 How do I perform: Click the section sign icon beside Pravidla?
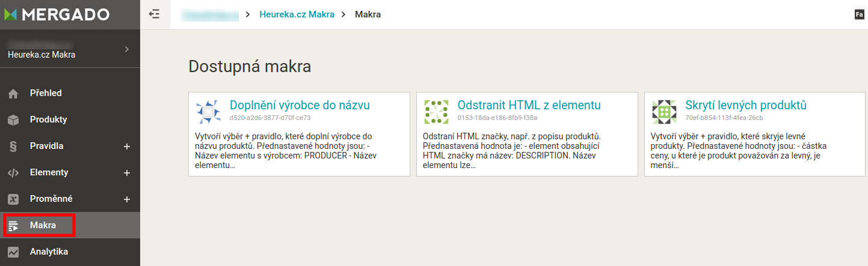pos(13,147)
